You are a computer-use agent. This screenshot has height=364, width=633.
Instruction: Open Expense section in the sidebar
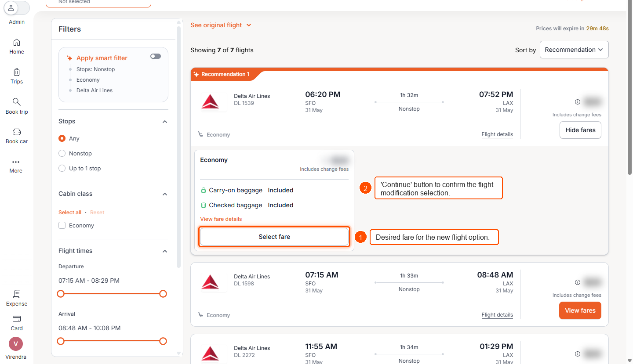point(17,298)
